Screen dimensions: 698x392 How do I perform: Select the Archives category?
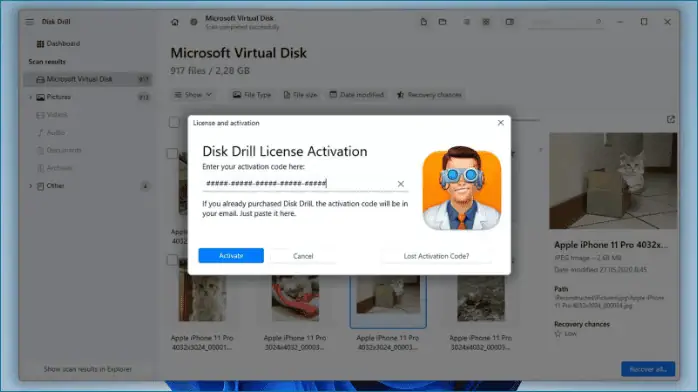tap(54, 168)
